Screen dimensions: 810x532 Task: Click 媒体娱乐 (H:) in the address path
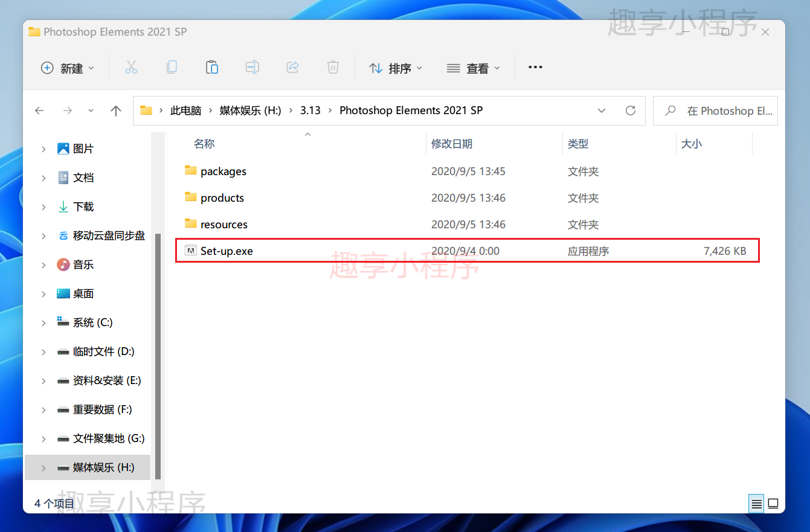pyautogui.click(x=251, y=111)
